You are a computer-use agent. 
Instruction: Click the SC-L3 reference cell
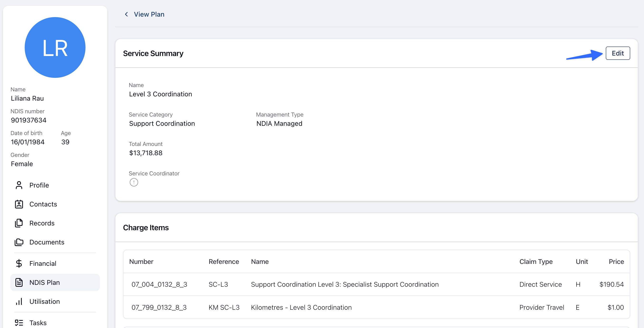click(x=218, y=284)
